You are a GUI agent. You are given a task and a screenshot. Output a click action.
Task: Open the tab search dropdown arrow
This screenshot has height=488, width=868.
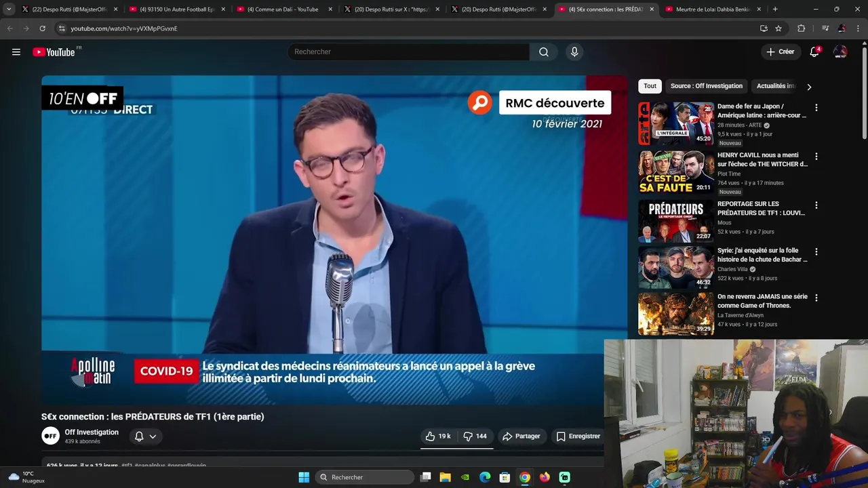[9, 9]
